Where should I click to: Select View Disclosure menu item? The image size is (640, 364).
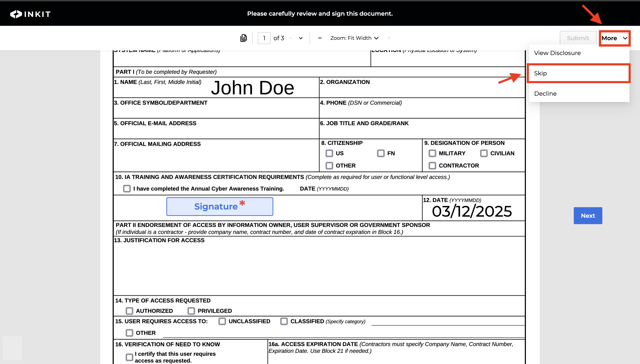pyautogui.click(x=557, y=53)
